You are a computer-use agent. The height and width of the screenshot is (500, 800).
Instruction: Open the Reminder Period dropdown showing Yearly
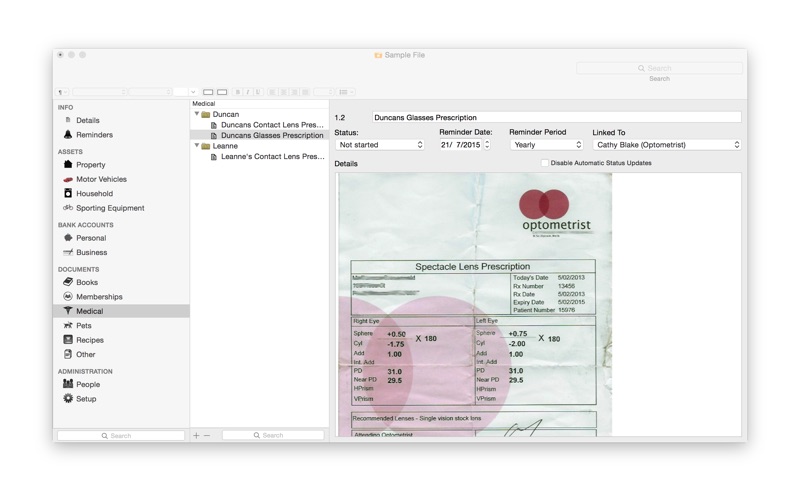click(x=546, y=145)
